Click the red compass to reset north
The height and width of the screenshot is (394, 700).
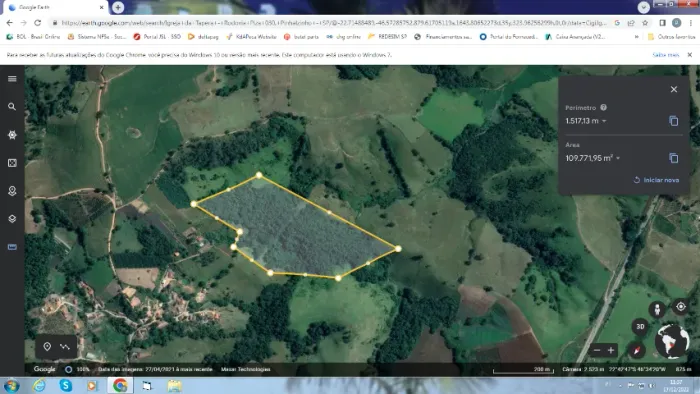(x=637, y=350)
